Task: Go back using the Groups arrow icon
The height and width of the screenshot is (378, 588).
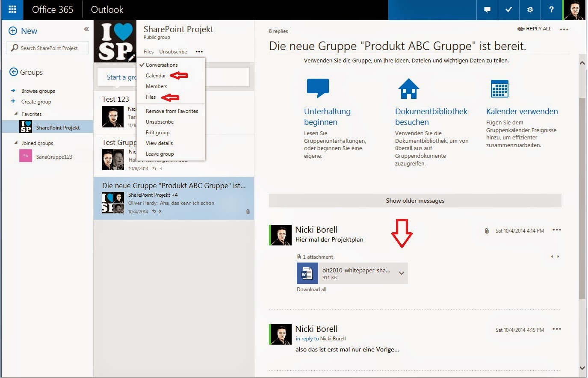Action: (x=14, y=72)
